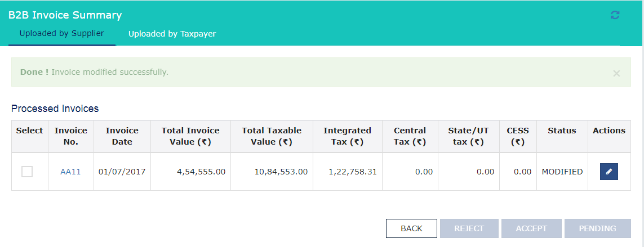Click the B2B Invoice Summary heading

(65, 15)
